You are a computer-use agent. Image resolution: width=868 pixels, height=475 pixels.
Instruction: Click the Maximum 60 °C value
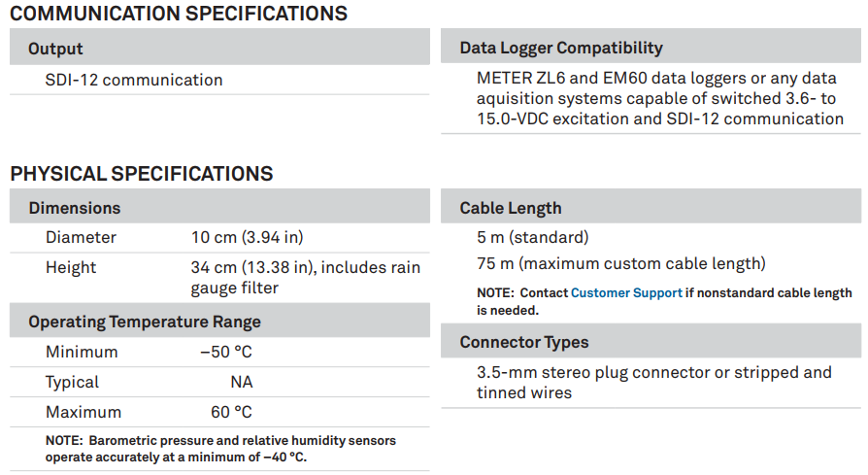point(231,412)
